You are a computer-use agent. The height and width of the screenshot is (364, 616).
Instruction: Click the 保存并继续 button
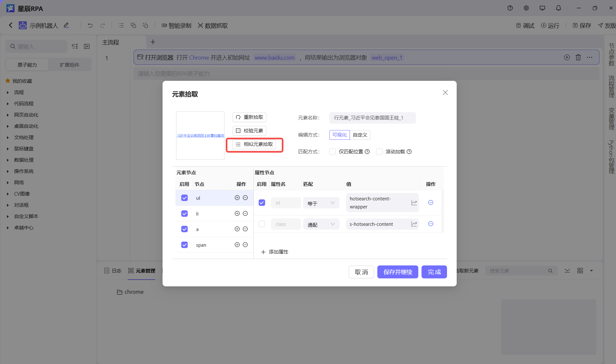[x=398, y=272]
